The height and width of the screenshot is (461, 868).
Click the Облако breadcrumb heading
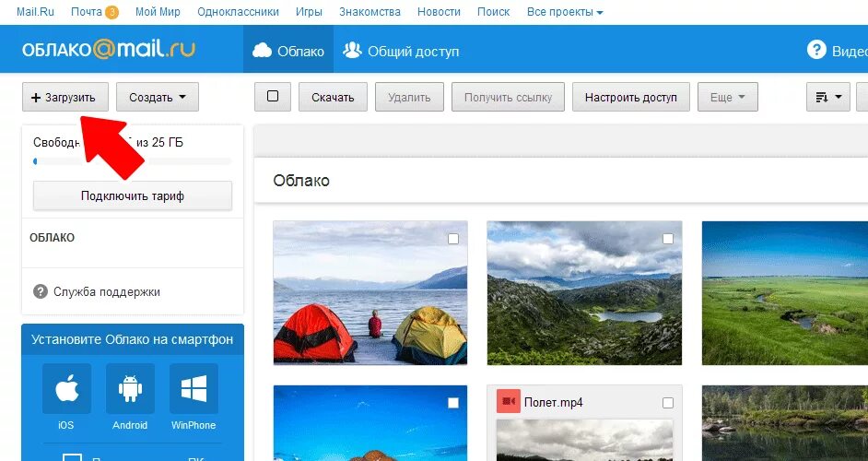coord(301,181)
